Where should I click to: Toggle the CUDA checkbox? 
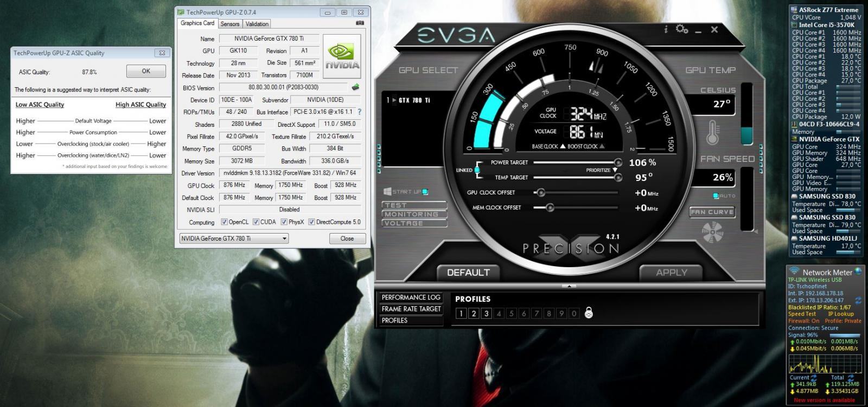pyautogui.click(x=256, y=222)
